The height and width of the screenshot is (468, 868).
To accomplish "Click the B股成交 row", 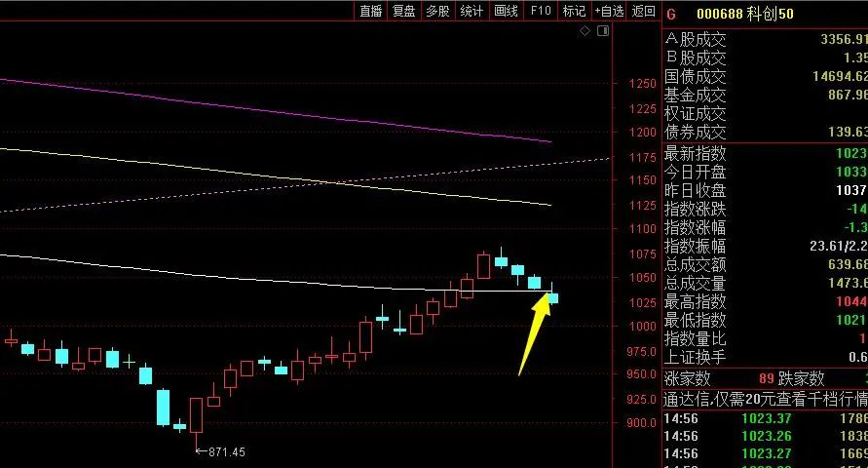I will [x=766, y=58].
